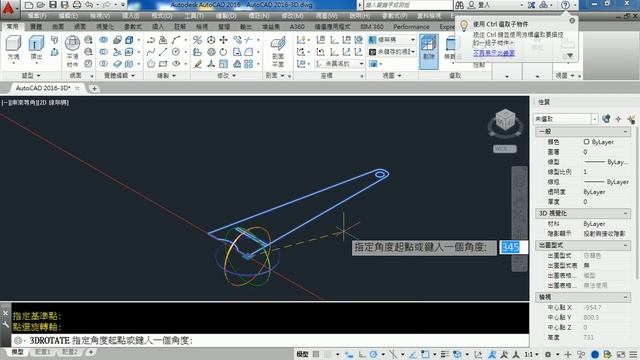Click the Autodesk Exchange Apps X icon
The image size is (640, 360).
[x=531, y=5]
